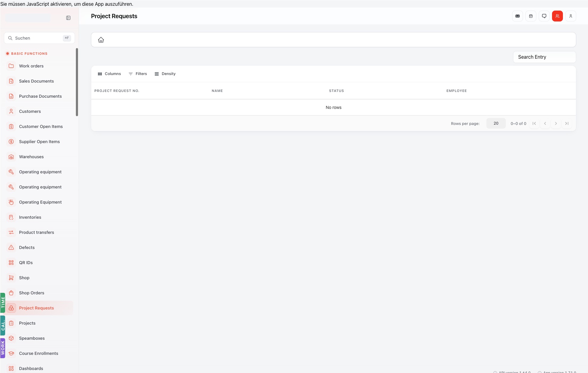This screenshot has width=588, height=373.
Task: Click the Supplier Open Items dollar icon
Action: [11, 142]
